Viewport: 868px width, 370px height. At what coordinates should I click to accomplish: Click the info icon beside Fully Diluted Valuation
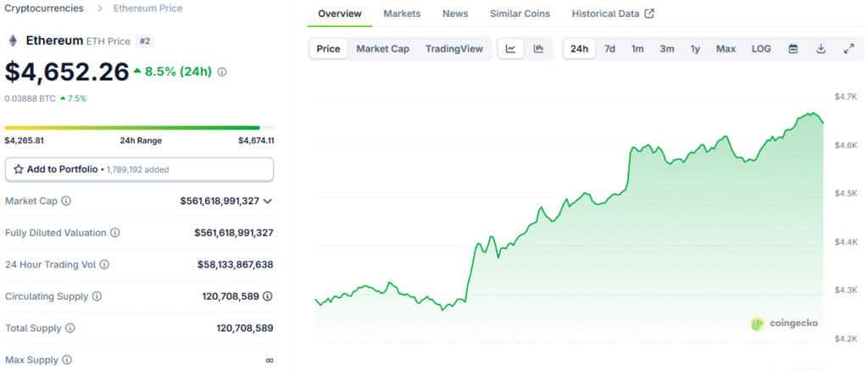click(x=115, y=233)
